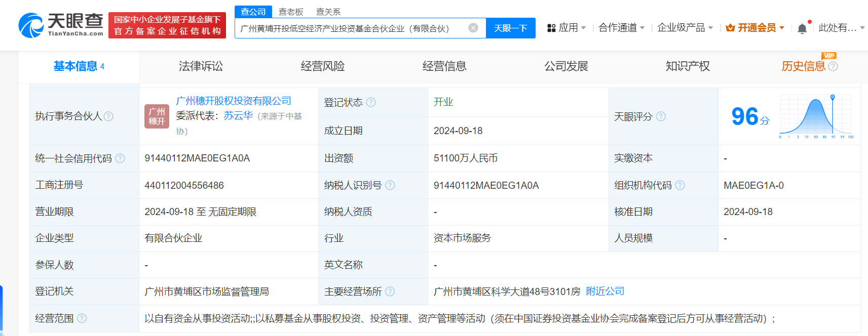Select the 历史信息 VIP tab
This screenshot has width=868, height=336.
point(803,66)
